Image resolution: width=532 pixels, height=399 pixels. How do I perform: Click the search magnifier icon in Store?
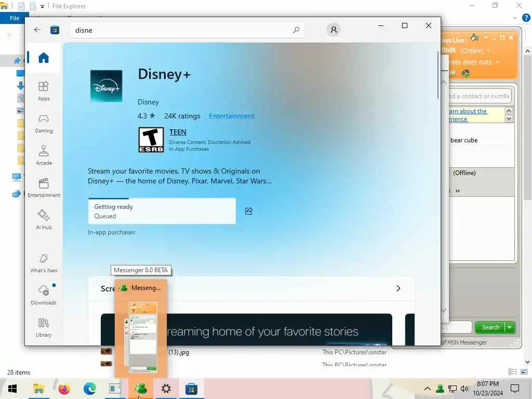296,30
